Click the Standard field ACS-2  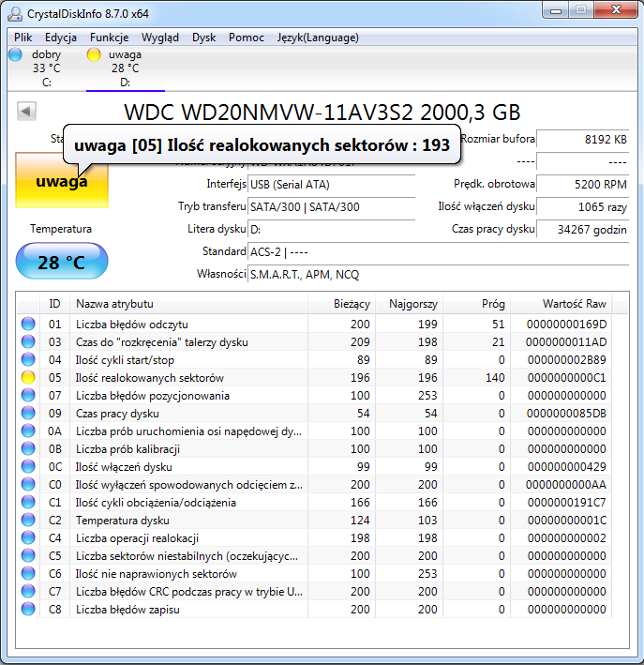[439, 252]
